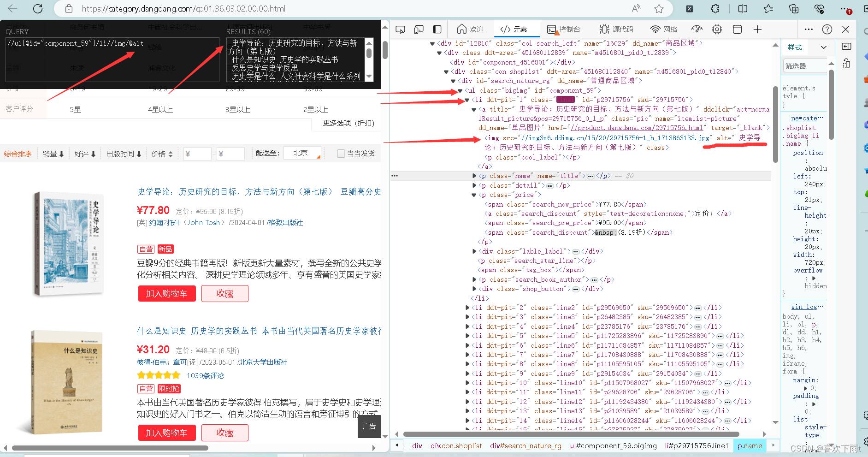Expand styles pane tabs chevron

(x=823, y=47)
